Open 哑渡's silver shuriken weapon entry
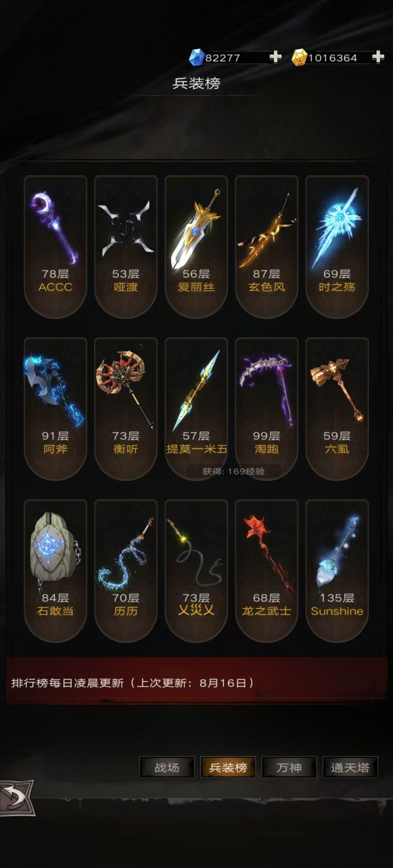Image resolution: width=393 pixels, height=868 pixels. click(x=126, y=247)
